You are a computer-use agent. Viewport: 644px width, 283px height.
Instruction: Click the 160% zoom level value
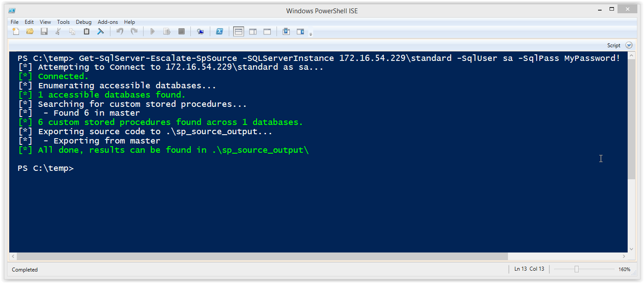(x=624, y=269)
